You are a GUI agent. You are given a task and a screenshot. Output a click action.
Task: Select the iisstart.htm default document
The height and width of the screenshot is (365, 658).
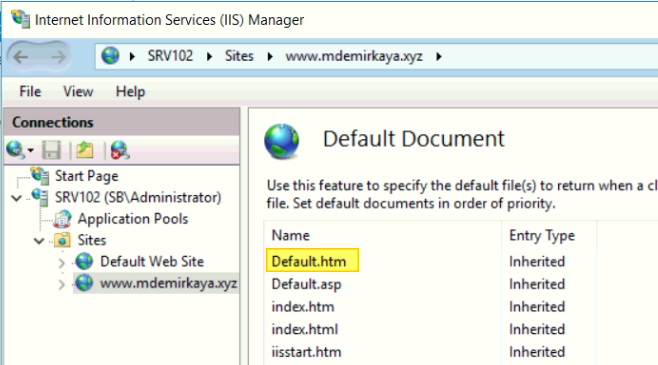(x=306, y=352)
